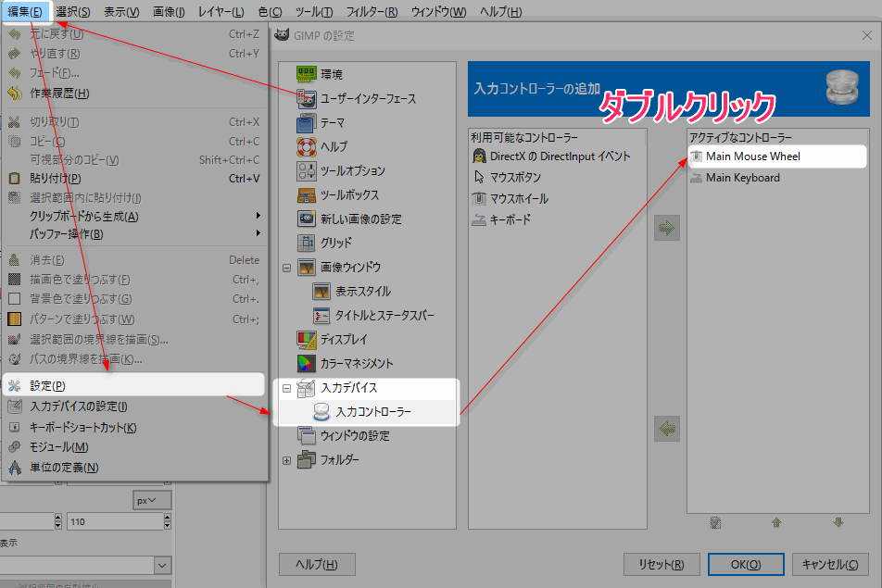882x588 pixels.
Task: Select Main Mouse Wheel active controller
Action: (777, 156)
